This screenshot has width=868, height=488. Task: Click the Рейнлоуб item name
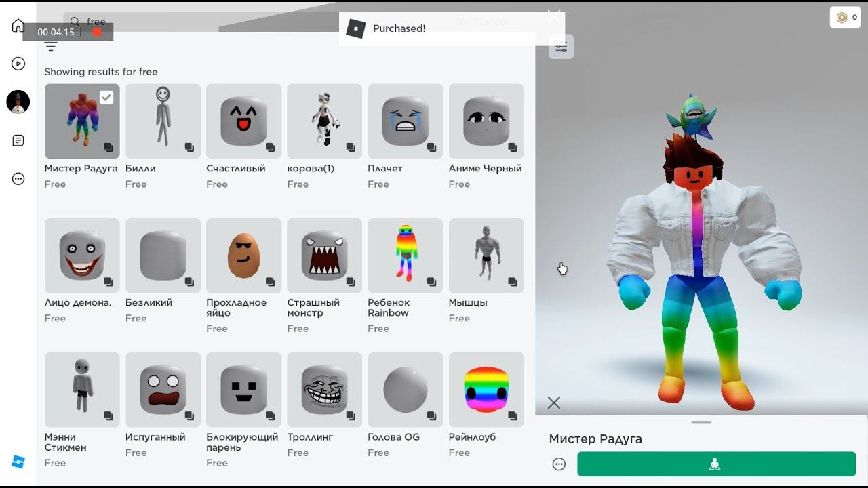[x=472, y=437]
